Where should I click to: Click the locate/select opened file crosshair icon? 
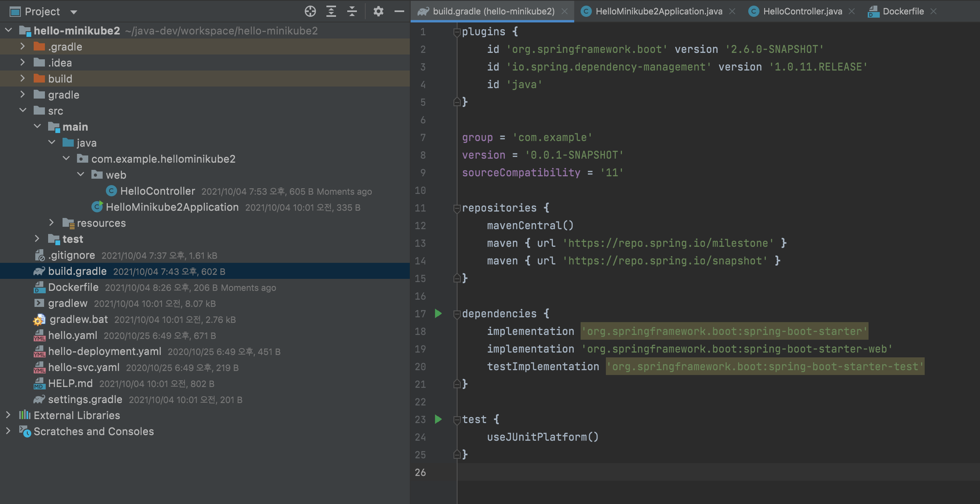pyautogui.click(x=310, y=11)
